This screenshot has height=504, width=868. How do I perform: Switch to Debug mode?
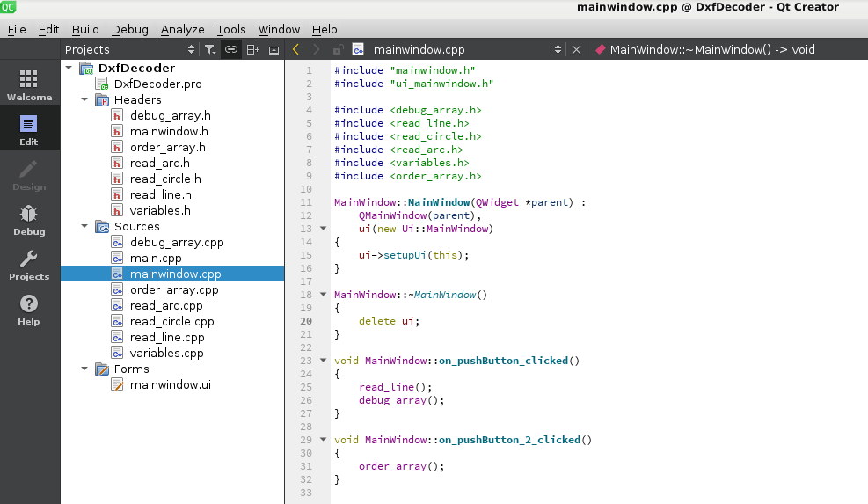pyautogui.click(x=29, y=219)
